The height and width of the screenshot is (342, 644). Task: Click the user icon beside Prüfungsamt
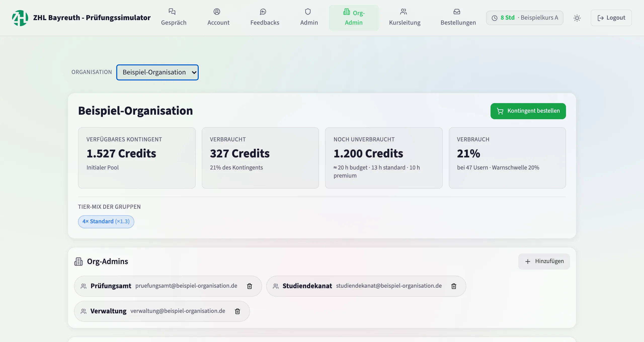click(x=84, y=286)
